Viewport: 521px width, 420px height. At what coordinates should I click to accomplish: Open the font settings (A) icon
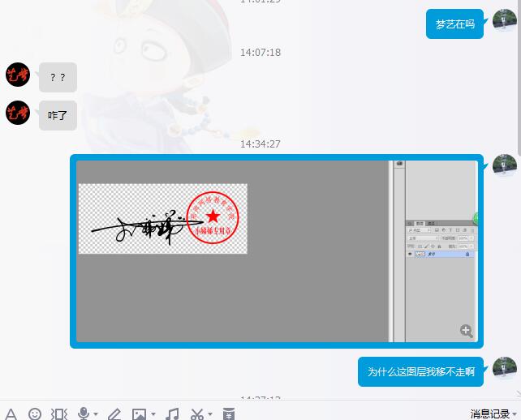(x=11, y=414)
